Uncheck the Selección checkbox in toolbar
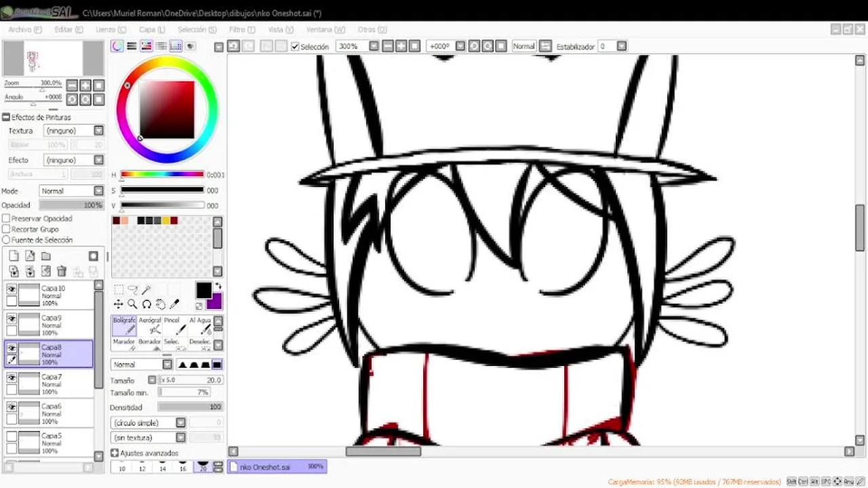868x488 pixels. pyautogui.click(x=295, y=47)
